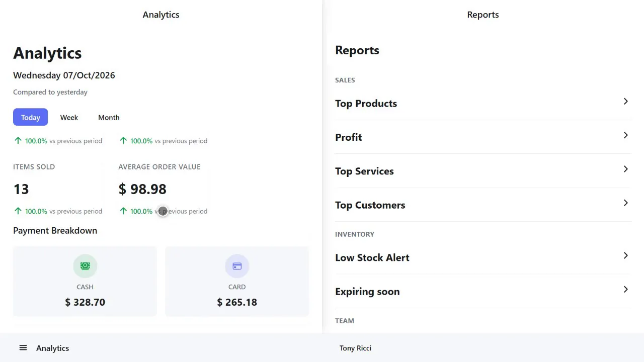Click the ITEMS SOLD label
This screenshot has width=644, height=362.
point(34,167)
